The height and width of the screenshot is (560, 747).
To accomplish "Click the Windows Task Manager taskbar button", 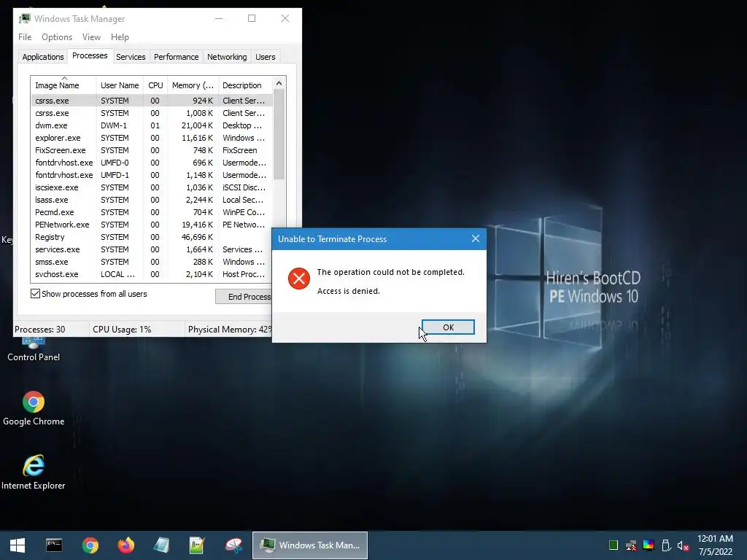I will 309,545.
